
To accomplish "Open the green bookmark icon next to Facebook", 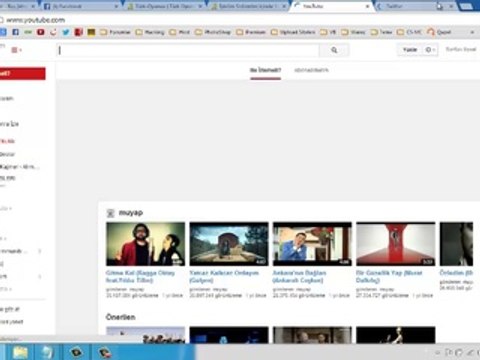I will [x=28, y=32].
